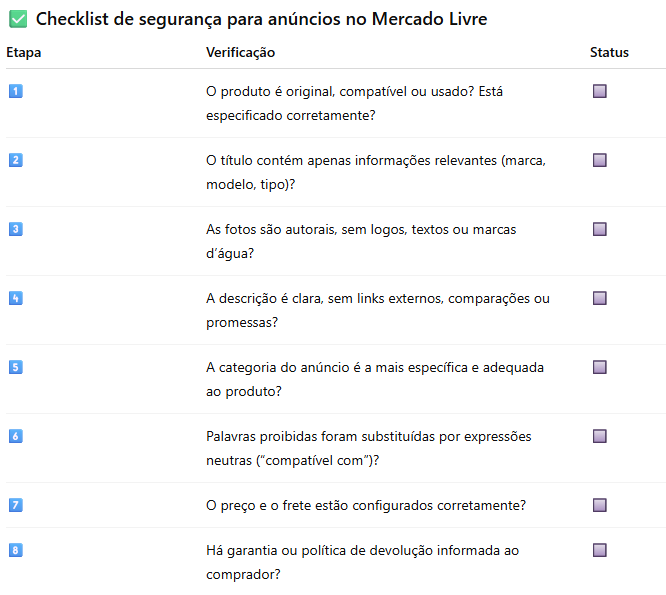
Task: Tick status box for price and shipping
Action: click(600, 505)
